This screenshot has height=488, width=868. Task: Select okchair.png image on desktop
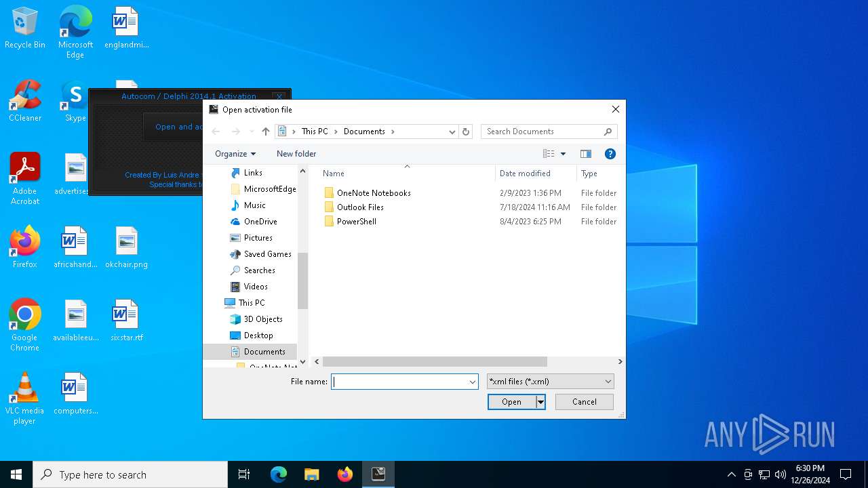126,247
